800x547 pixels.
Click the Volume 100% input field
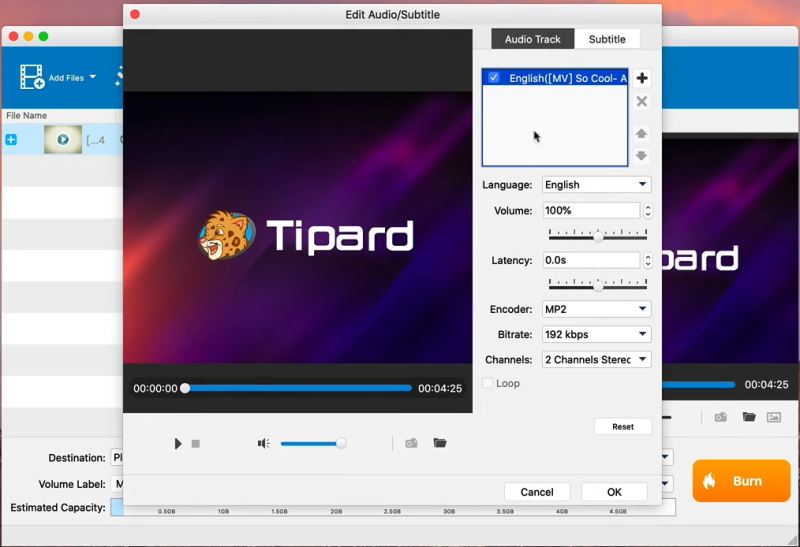[x=591, y=211]
